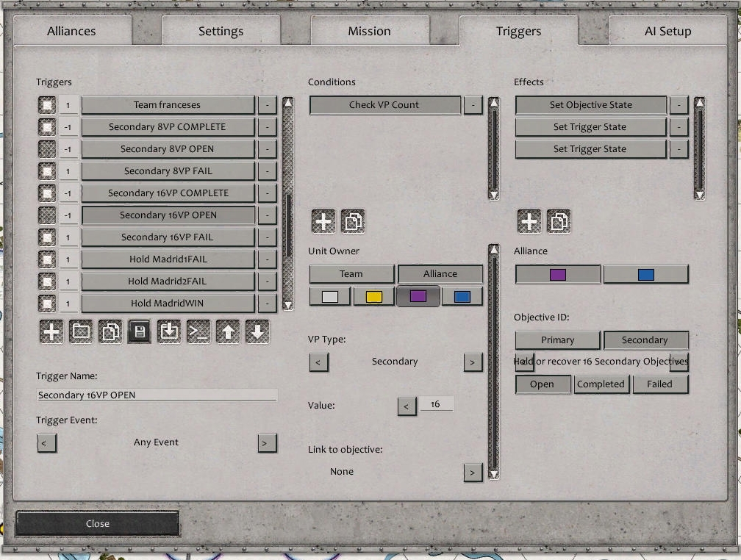741x560 pixels.
Task: Remove the second Set Trigger State effect
Action: pyautogui.click(x=679, y=149)
